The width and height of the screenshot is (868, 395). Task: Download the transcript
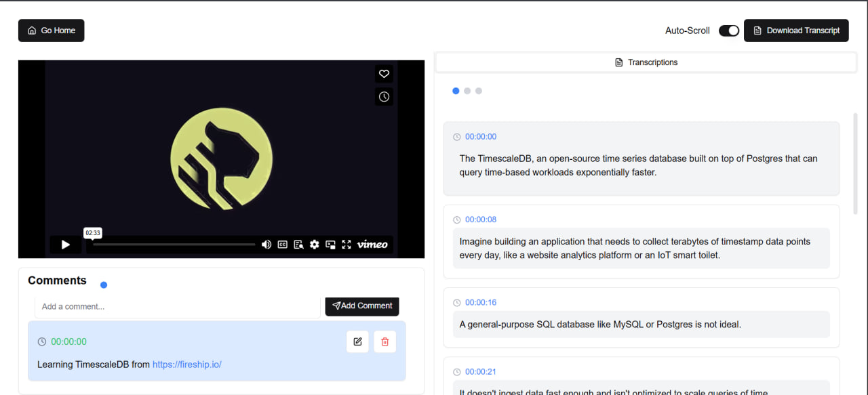point(796,30)
